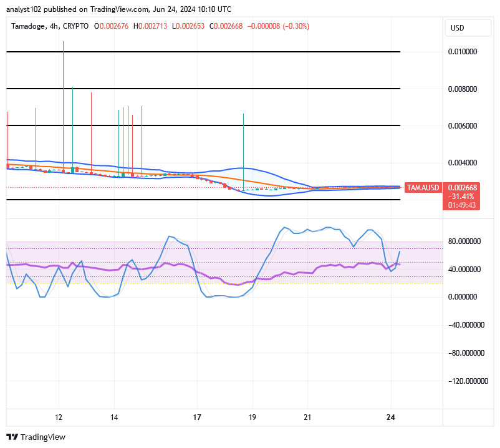Click the date label 17 on time axis
500x448 pixels.
(x=197, y=416)
